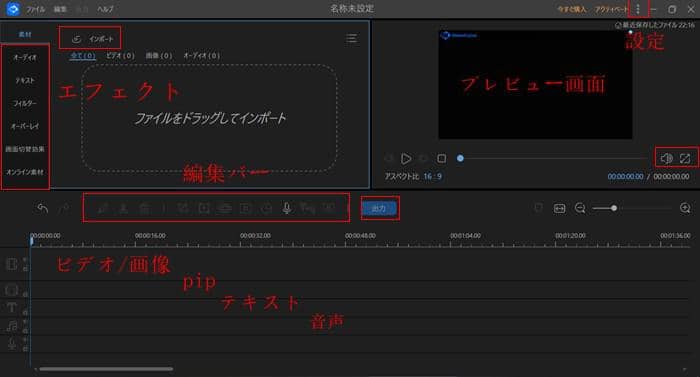The height and width of the screenshot is (377, 700).
Task: Toggle lock on the PIP track
Action: click(x=25, y=294)
